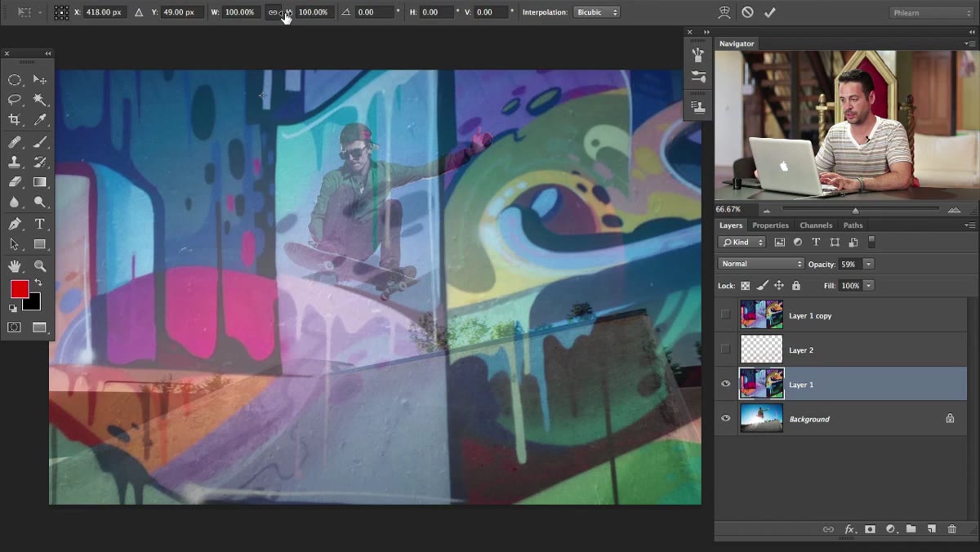Select the Pen tool
The width and height of the screenshot is (980, 552).
[x=15, y=224]
